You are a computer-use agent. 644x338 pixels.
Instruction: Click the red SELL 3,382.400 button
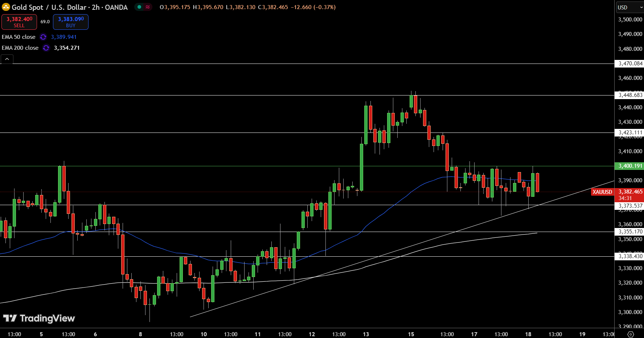point(19,22)
